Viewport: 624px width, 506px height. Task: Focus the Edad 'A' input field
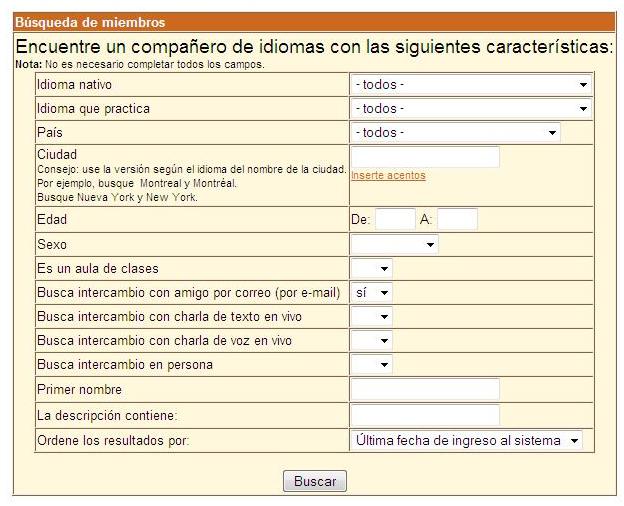click(x=457, y=219)
